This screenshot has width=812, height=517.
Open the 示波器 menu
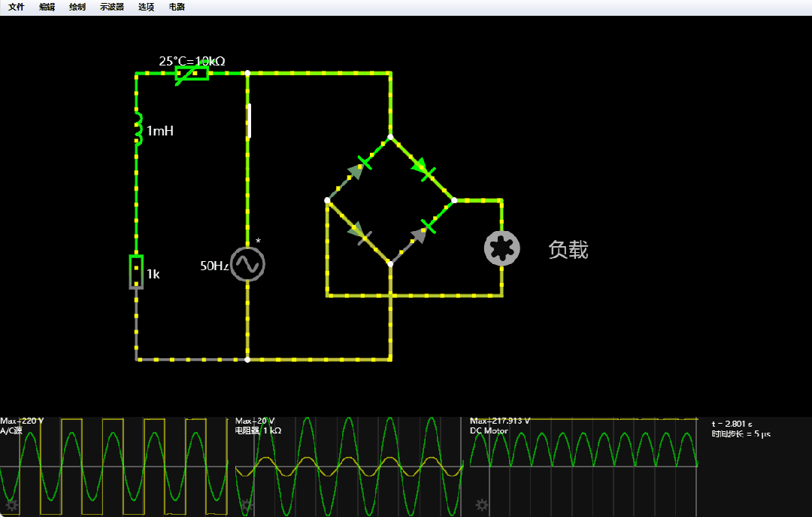pos(112,7)
